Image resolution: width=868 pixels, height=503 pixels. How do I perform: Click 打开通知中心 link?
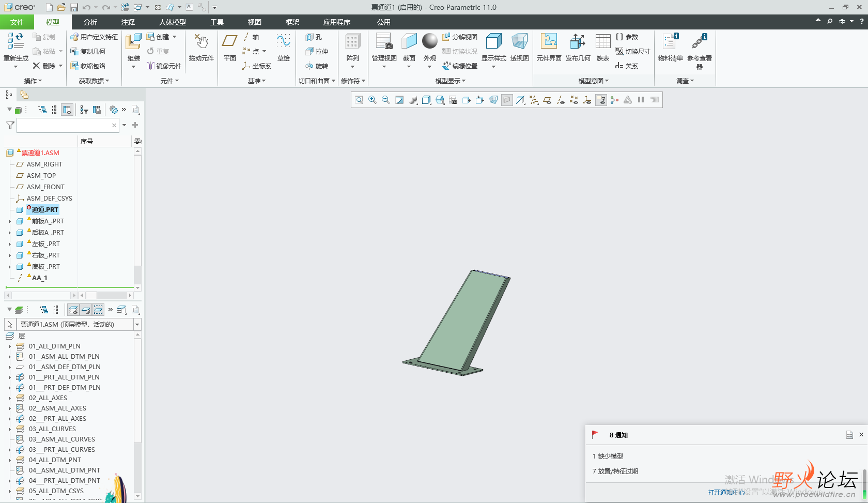[x=726, y=492]
